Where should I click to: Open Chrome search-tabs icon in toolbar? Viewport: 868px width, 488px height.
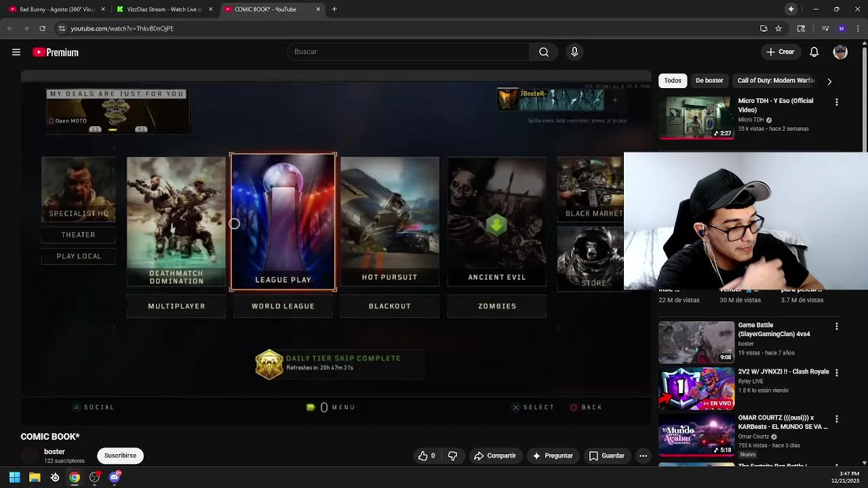(801, 28)
